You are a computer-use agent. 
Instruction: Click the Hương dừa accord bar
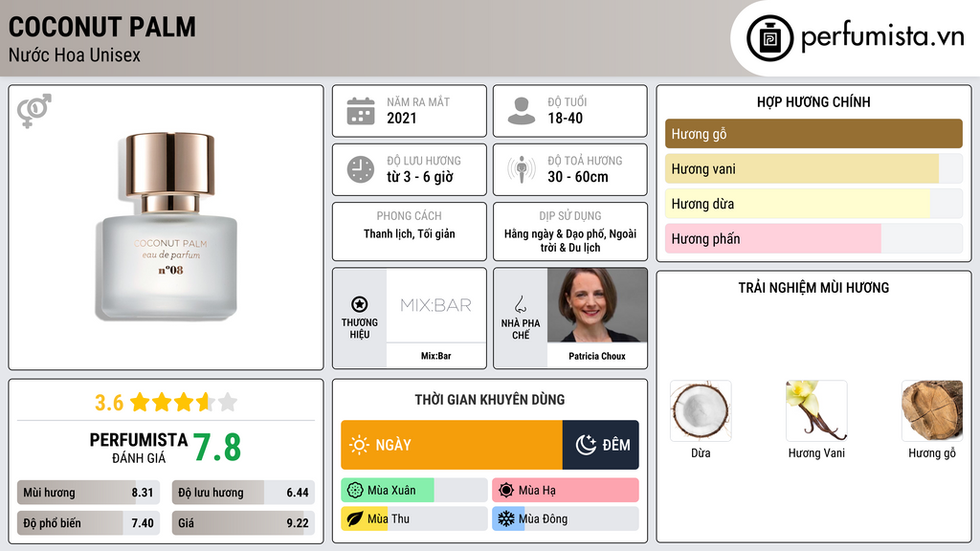813,204
